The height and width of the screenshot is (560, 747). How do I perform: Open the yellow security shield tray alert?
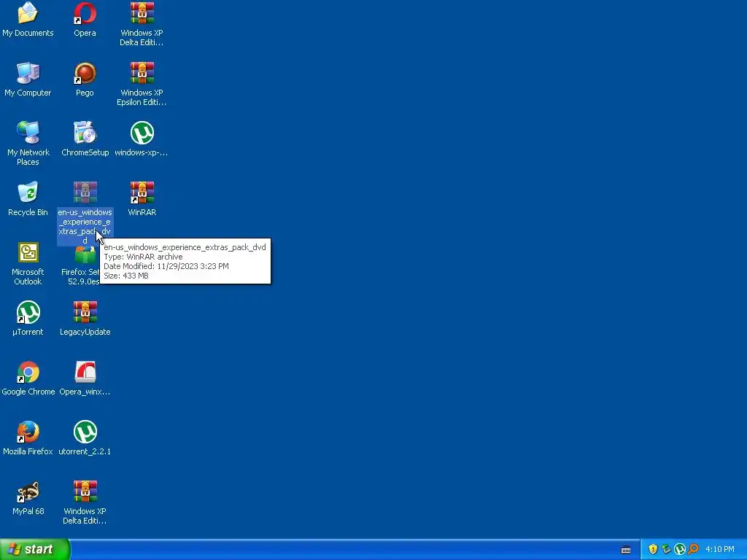click(x=653, y=550)
